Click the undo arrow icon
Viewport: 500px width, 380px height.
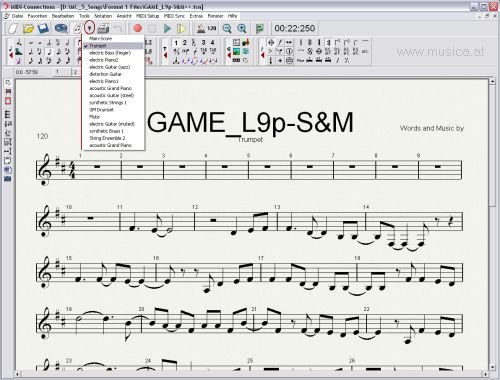tap(117, 29)
